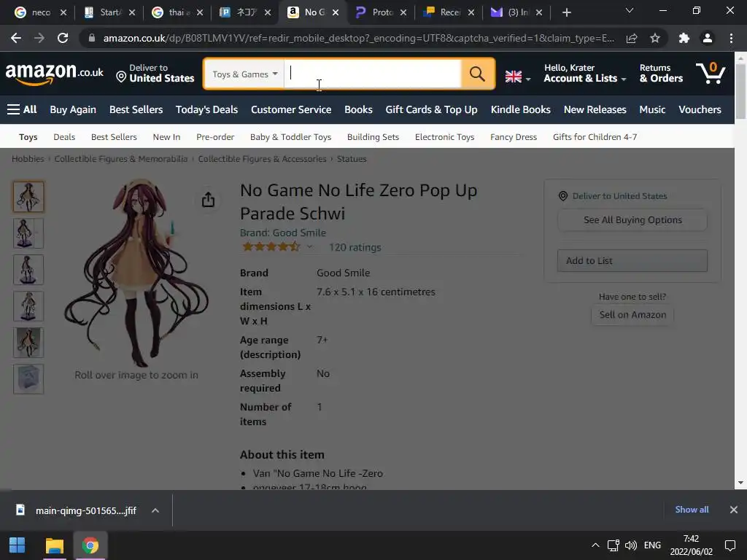Switch to the thai Google tab
This screenshot has width=747, height=560.
(178, 12)
